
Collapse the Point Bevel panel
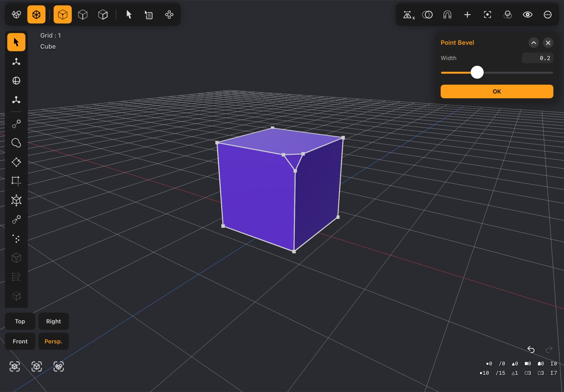pyautogui.click(x=533, y=43)
